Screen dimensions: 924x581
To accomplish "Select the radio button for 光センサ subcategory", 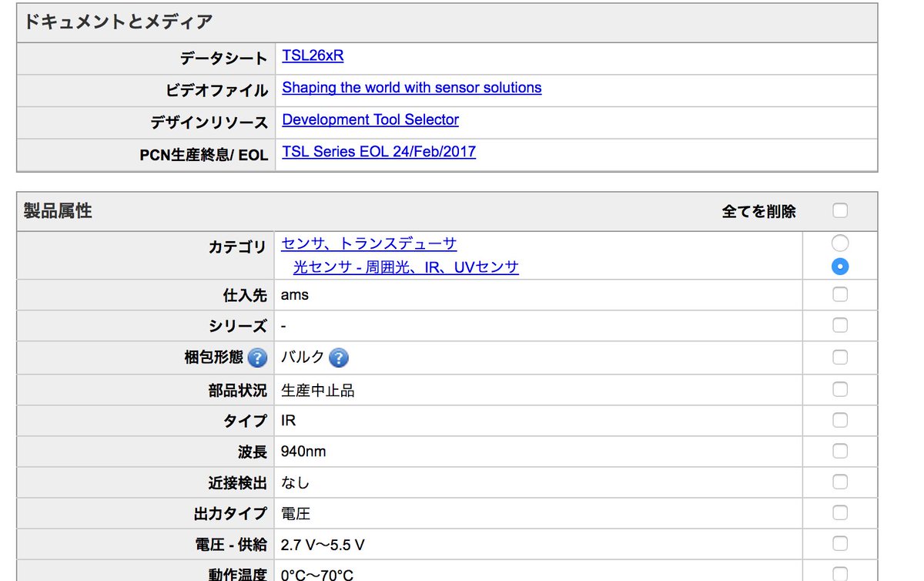I will [840, 267].
